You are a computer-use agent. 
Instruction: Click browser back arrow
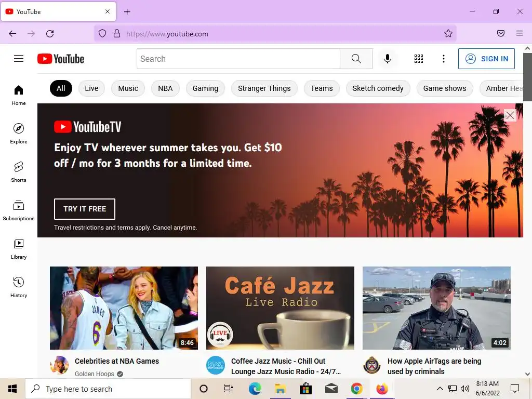(12, 34)
